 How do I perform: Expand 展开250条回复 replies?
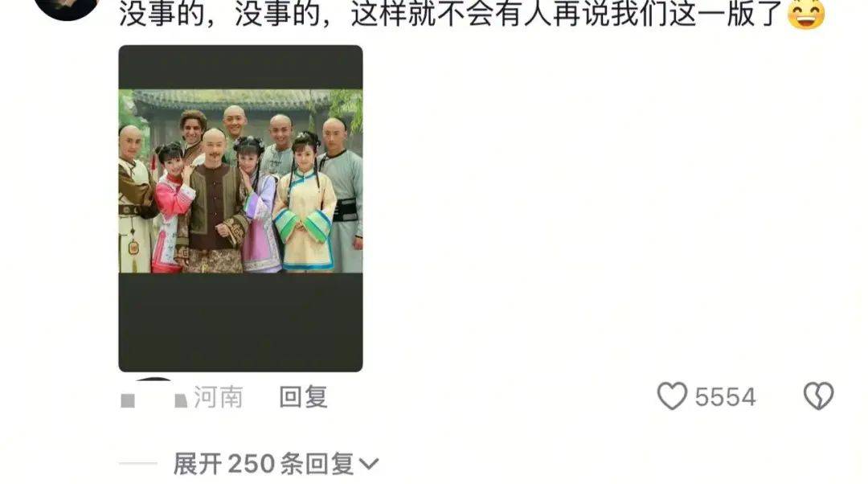coord(264,464)
